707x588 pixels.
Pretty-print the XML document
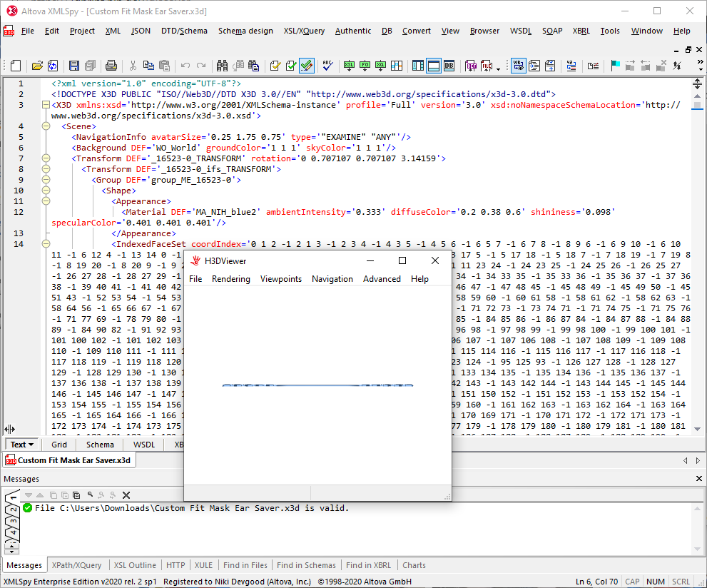coord(535,66)
